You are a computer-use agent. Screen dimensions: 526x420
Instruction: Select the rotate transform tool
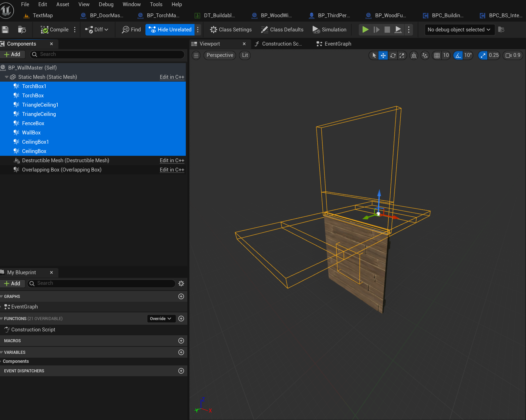click(x=393, y=55)
